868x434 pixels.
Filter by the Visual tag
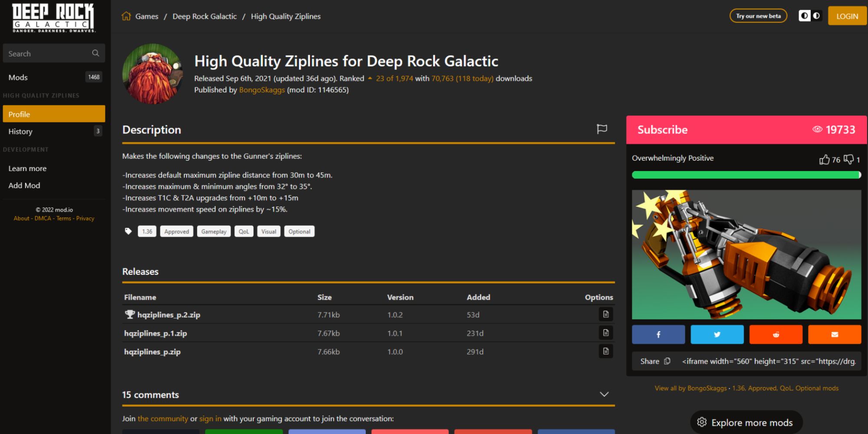coord(269,231)
